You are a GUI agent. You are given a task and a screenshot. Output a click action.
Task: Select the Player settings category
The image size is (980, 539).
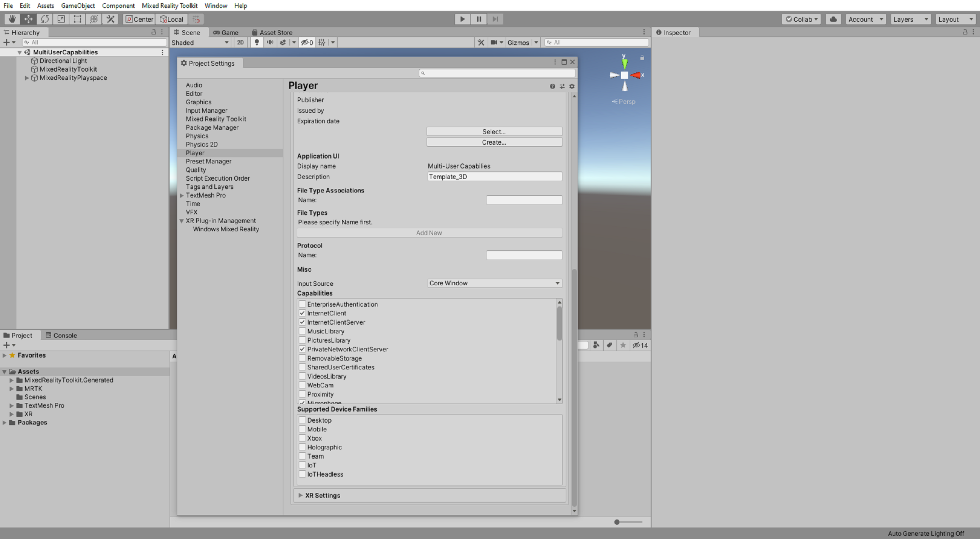[195, 152]
